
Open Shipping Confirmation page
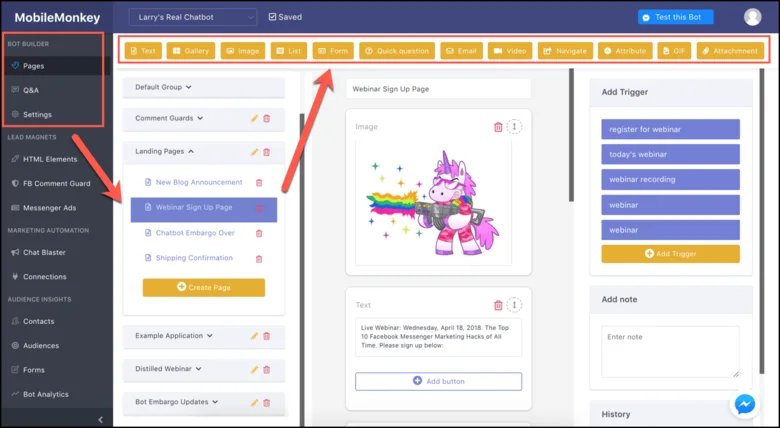coord(194,258)
